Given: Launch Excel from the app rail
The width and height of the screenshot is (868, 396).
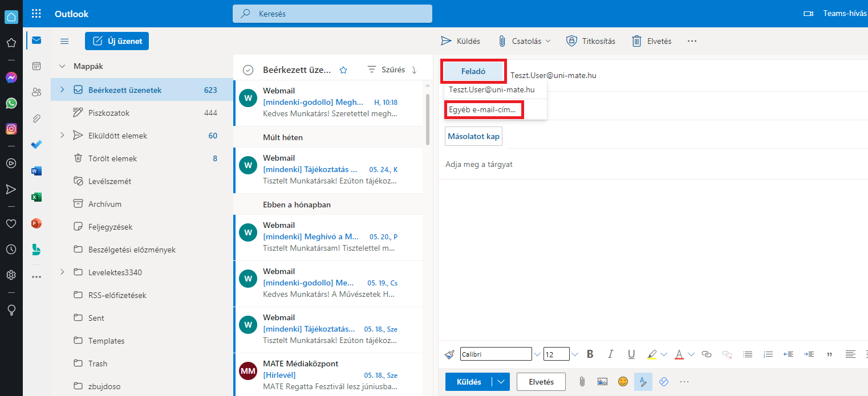Looking at the screenshot, I should [36, 197].
